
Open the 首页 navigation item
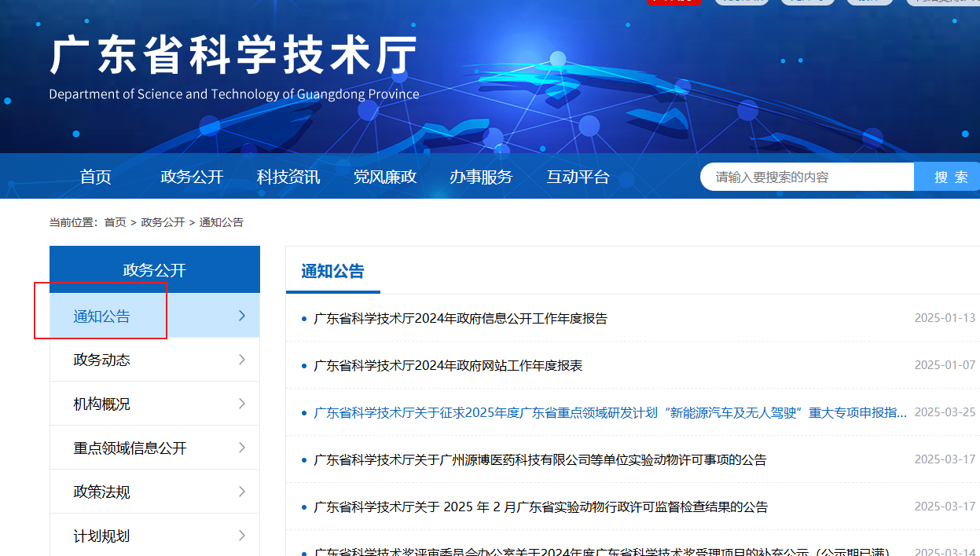pyautogui.click(x=96, y=177)
